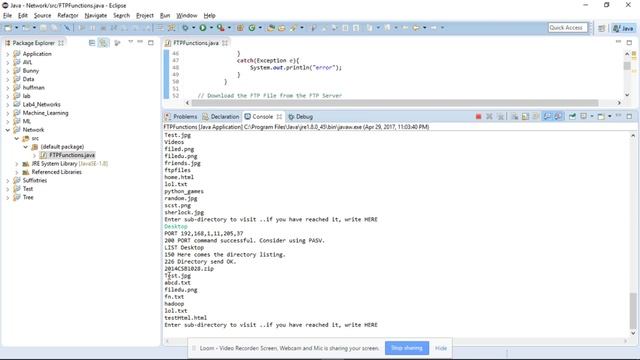Maximize the Console view panel
The width and height of the screenshot is (640, 360).
click(x=629, y=117)
